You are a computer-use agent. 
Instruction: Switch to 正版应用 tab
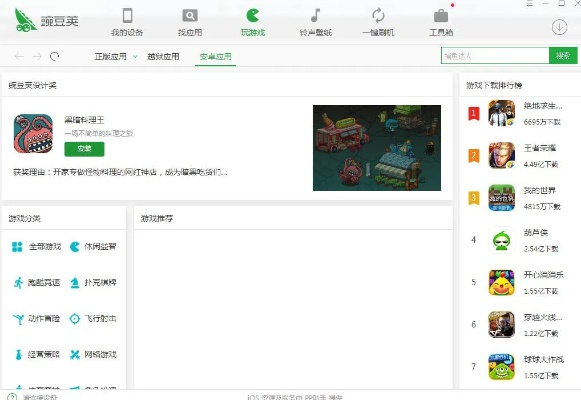coord(110,57)
